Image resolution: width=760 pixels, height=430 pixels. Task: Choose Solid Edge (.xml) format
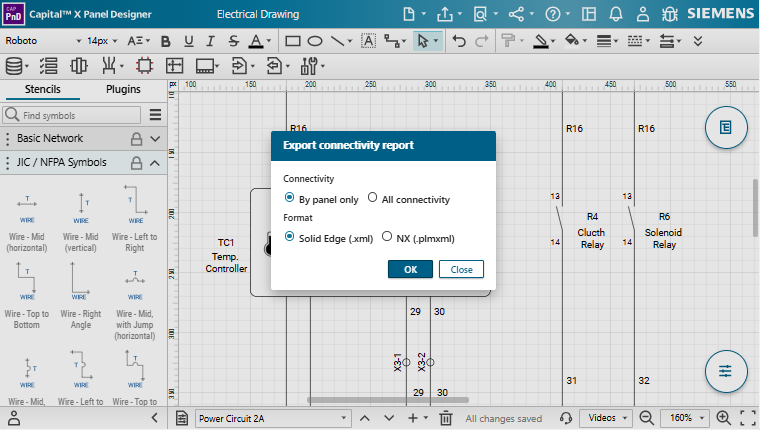289,237
